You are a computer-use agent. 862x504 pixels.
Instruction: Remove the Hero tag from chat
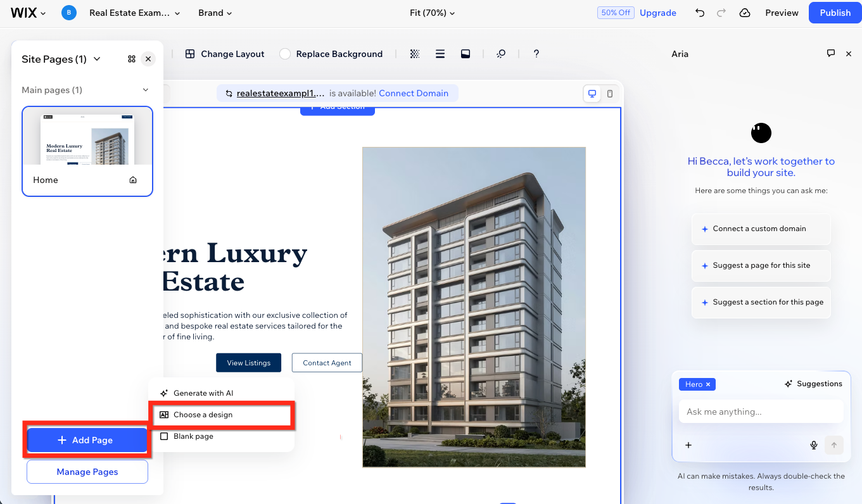pos(708,384)
